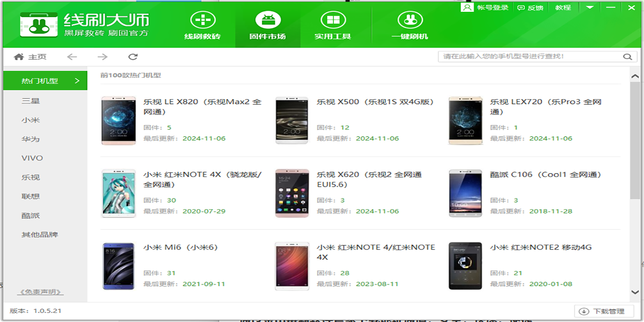
Task: Click the 2023-08-11 update date
Action: [x=377, y=284]
